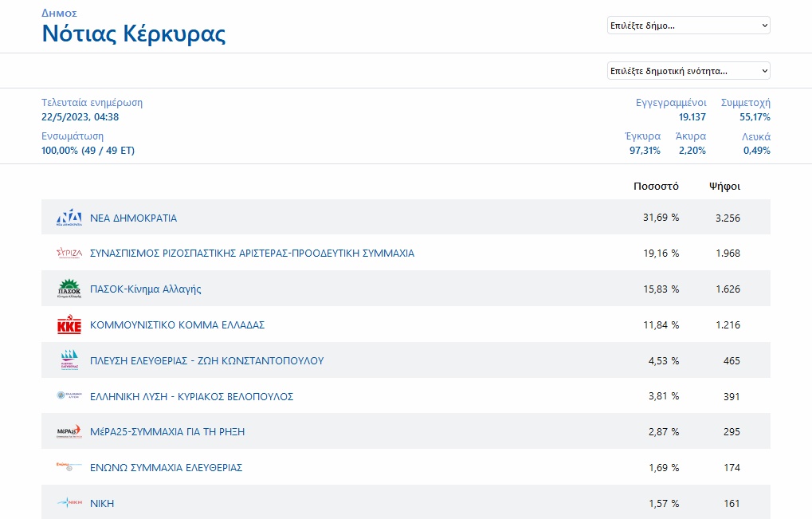Open ΝΕΑ ΔΗΜΟΚΡΑΤΙΑ party results link
The height and width of the screenshot is (519, 812).
click(x=133, y=218)
